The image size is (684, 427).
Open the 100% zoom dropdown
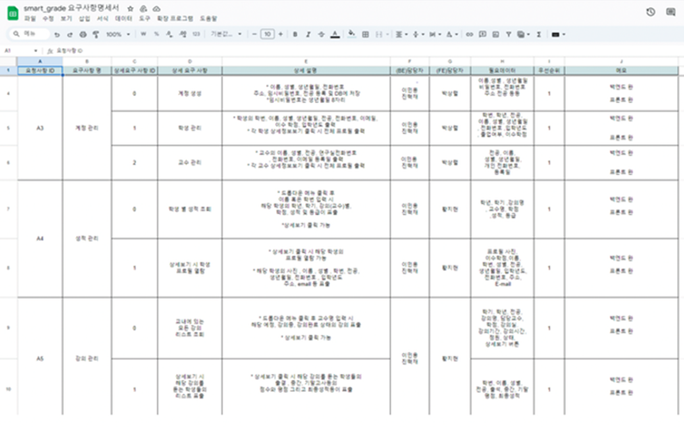coord(118,34)
